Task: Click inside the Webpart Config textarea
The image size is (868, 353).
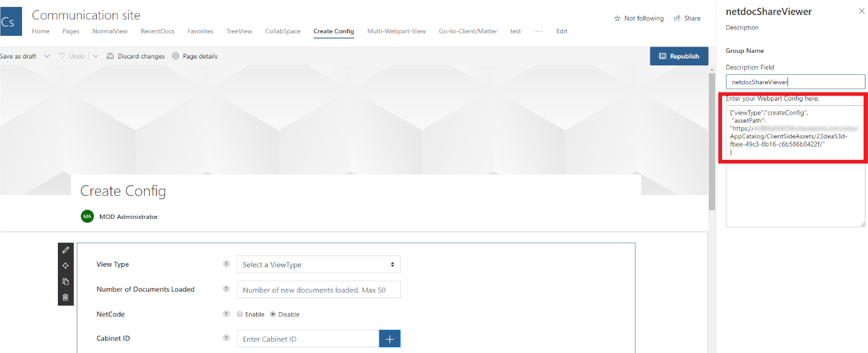Action: pyautogui.click(x=795, y=166)
